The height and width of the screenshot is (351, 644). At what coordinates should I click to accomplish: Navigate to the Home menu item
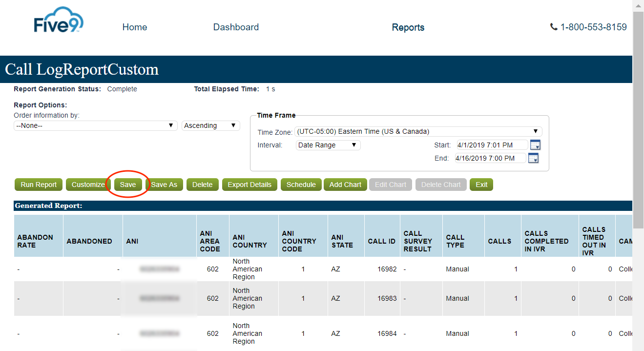tap(134, 27)
